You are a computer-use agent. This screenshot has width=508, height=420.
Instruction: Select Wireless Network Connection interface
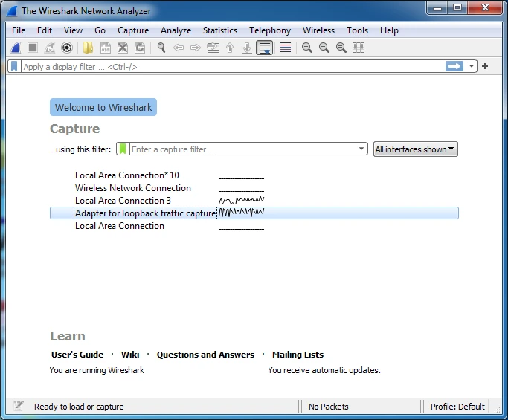(254, 188)
